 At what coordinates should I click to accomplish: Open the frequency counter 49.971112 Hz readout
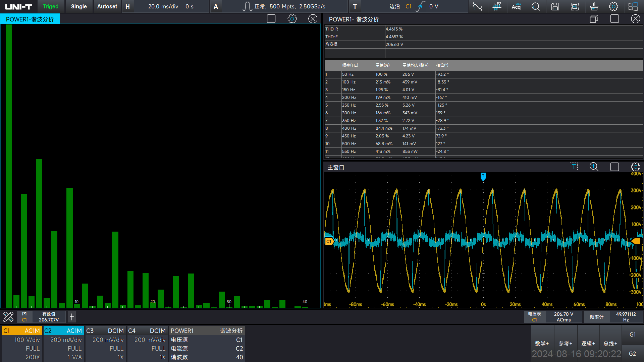coord(613,317)
